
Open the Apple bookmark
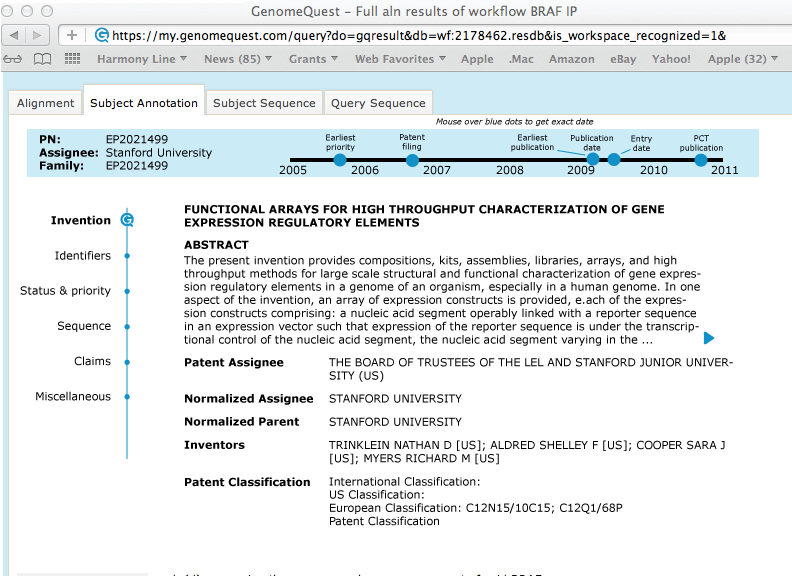point(477,59)
